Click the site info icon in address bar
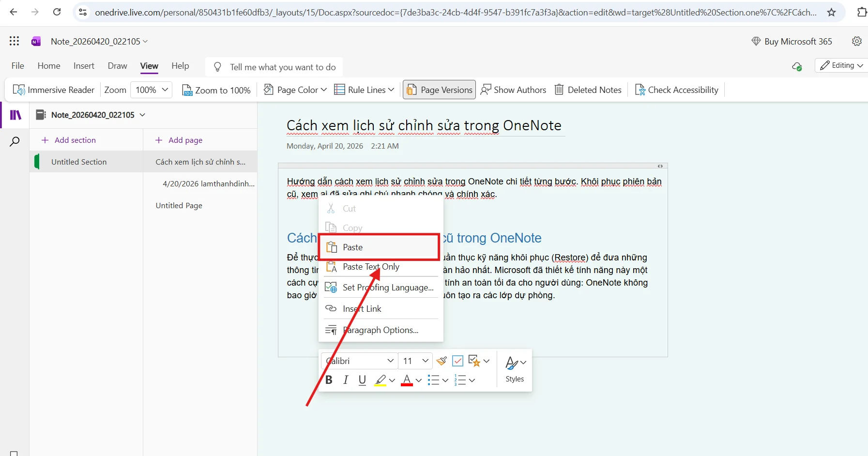Image resolution: width=868 pixels, height=456 pixels. pos(83,12)
